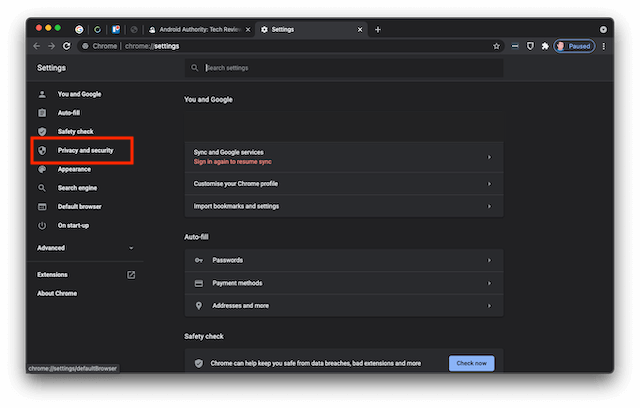Click Sign in again to resume sync
Image resolution: width=640 pixels, height=408 pixels.
click(232, 162)
